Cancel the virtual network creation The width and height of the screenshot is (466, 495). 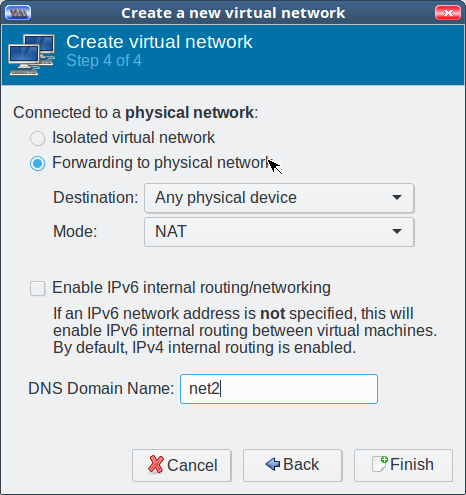182,465
